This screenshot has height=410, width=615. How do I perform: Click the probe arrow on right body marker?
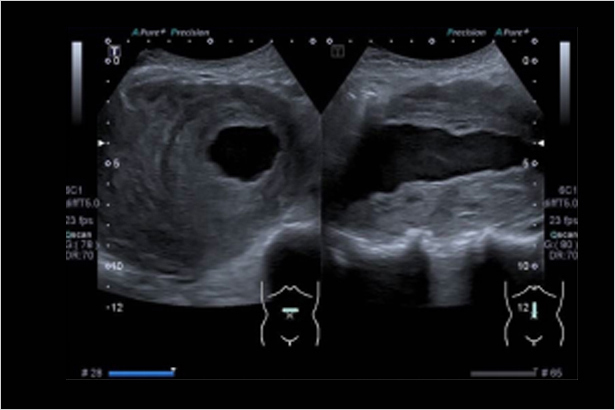534,310
